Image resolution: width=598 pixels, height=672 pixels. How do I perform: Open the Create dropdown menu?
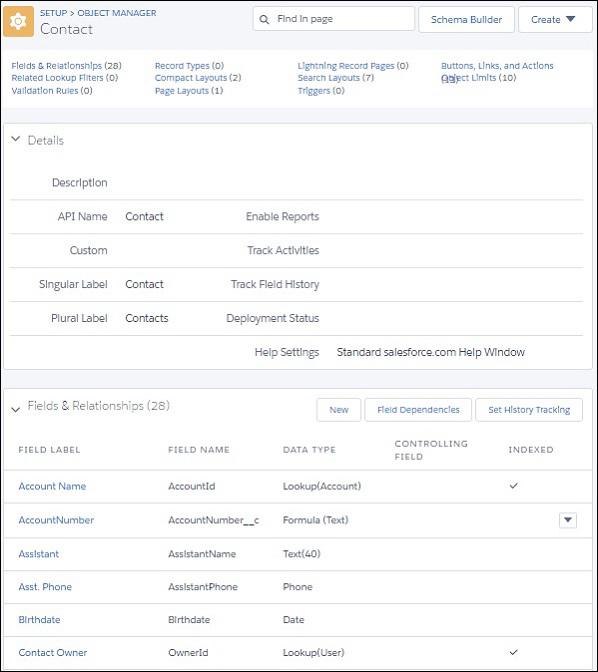555,19
